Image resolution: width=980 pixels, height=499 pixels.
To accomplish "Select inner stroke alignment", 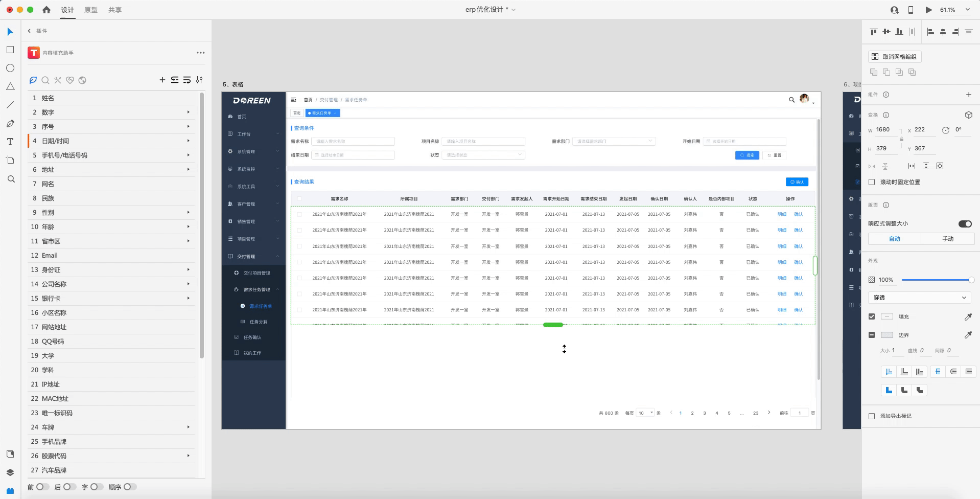I will (x=889, y=372).
